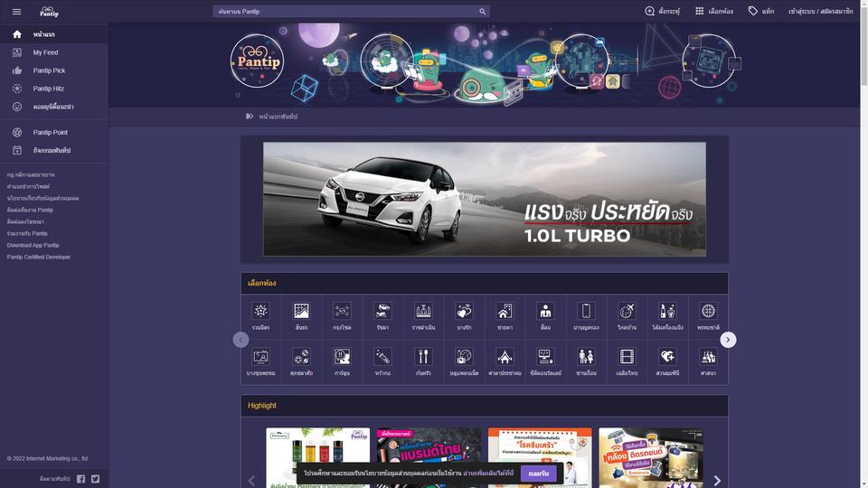The height and width of the screenshot is (488, 868).
Task: Open the บางขุนพรหม television room icon
Action: click(x=260, y=356)
